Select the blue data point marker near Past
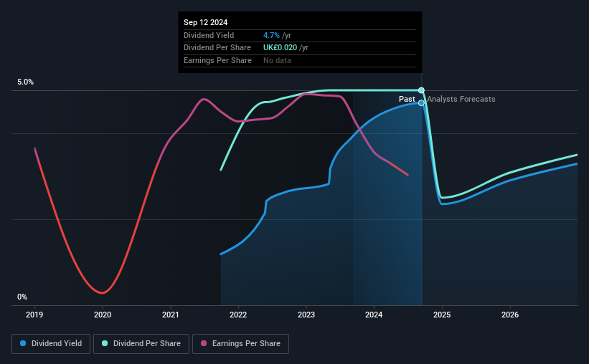The image size is (589, 364). point(422,103)
